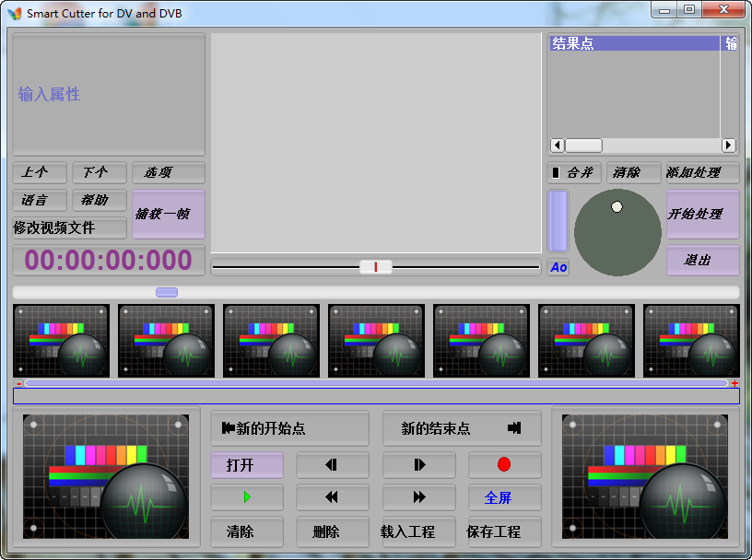This screenshot has height=560, width=752.
Task: Click the fast forward double-arrow button
Action: tap(419, 497)
